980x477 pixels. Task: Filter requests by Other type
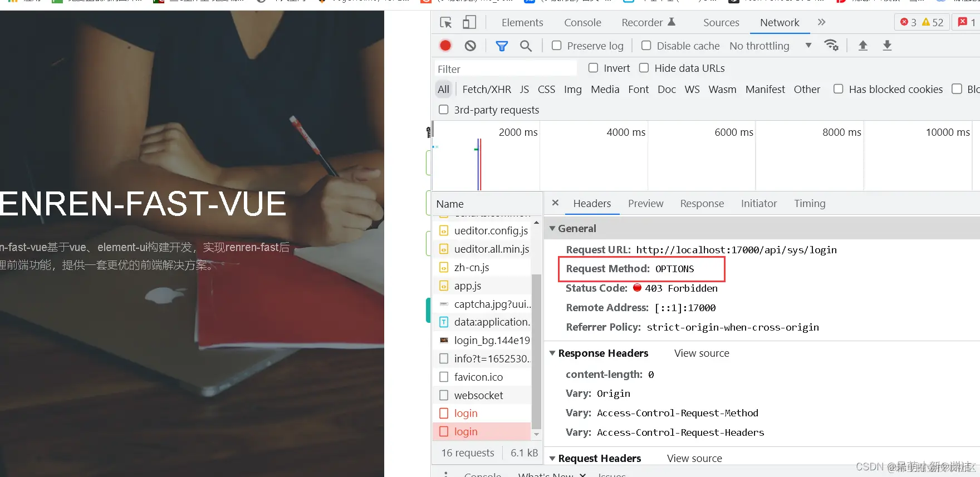click(x=807, y=89)
